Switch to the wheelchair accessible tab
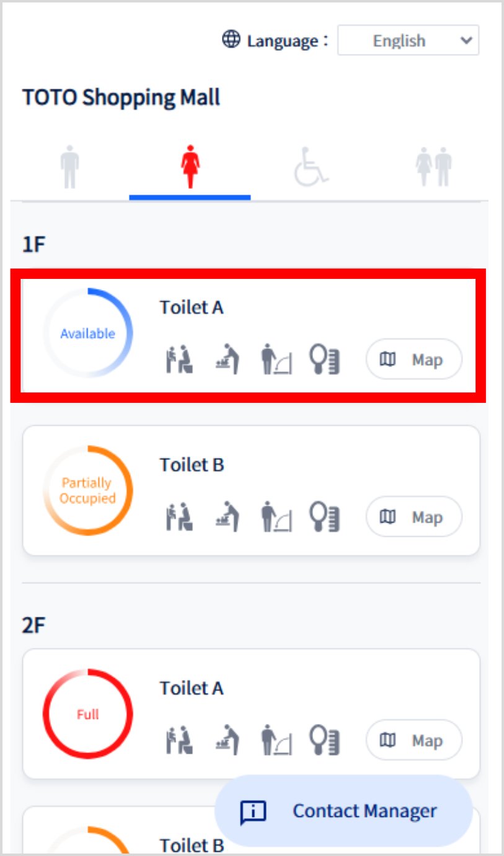 tap(310, 167)
